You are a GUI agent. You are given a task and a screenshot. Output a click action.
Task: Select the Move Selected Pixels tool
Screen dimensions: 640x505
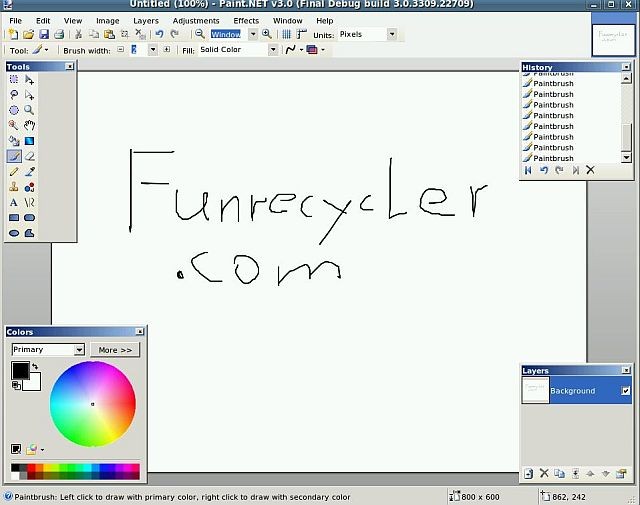click(x=29, y=79)
